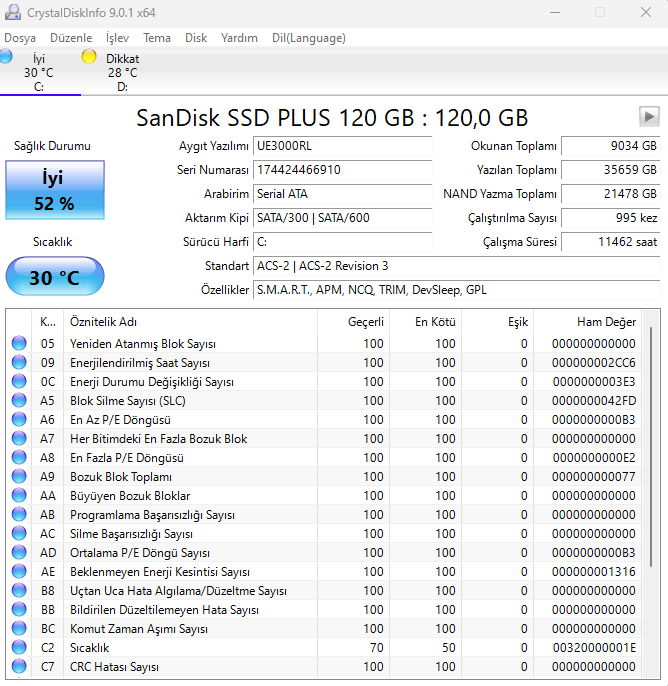Viewport: 668px width, 686px height.
Task: Click the Öznitelik Adı column header
Action: (190, 322)
